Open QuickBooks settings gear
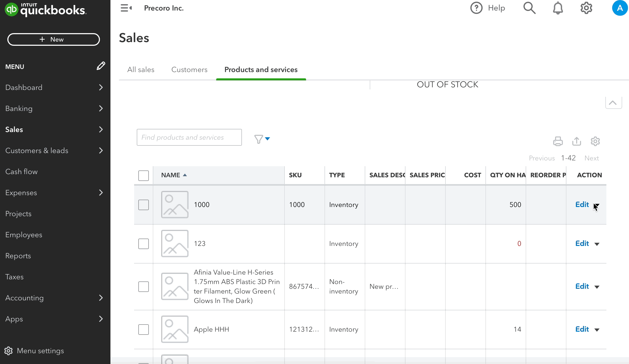Viewport: 629px width, 364px height. point(586,8)
